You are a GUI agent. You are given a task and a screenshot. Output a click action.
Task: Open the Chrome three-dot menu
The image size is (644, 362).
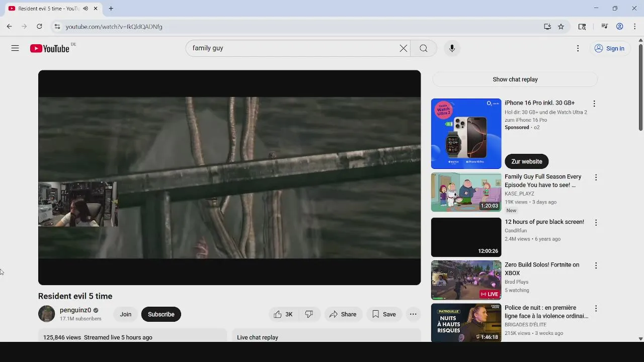(x=635, y=27)
